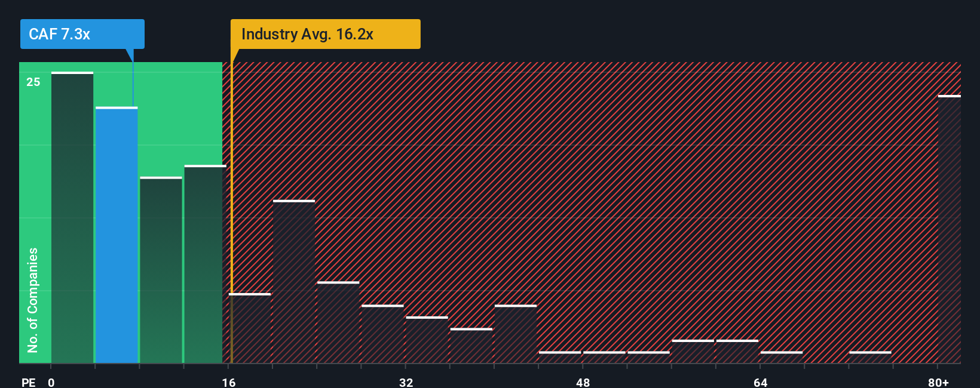Select the tallest green bar at PE 0
Screen dimensions: 980x388
[72, 217]
